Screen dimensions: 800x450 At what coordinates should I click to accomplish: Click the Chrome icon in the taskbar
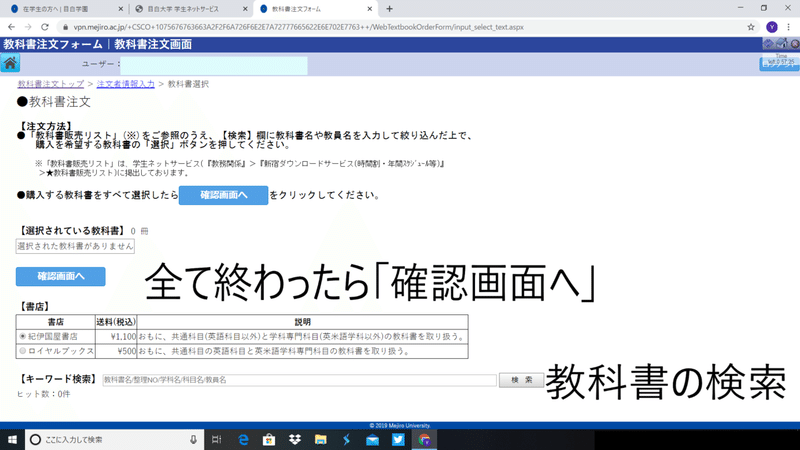point(424,439)
